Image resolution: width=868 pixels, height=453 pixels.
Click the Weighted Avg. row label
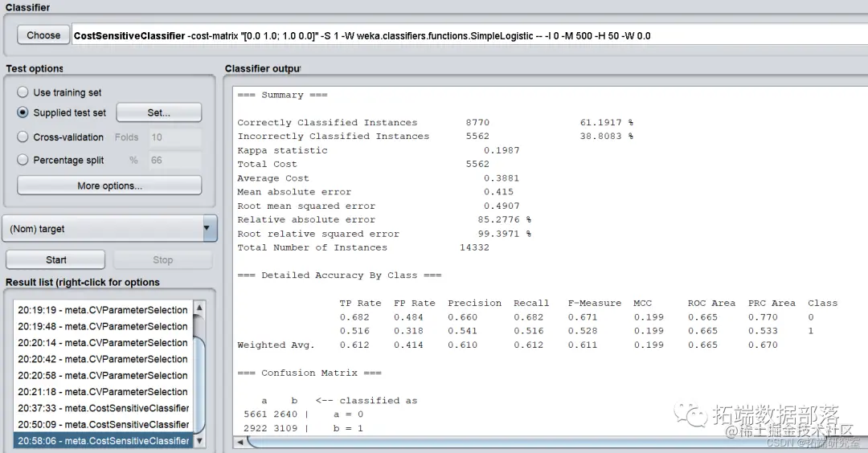(276, 345)
